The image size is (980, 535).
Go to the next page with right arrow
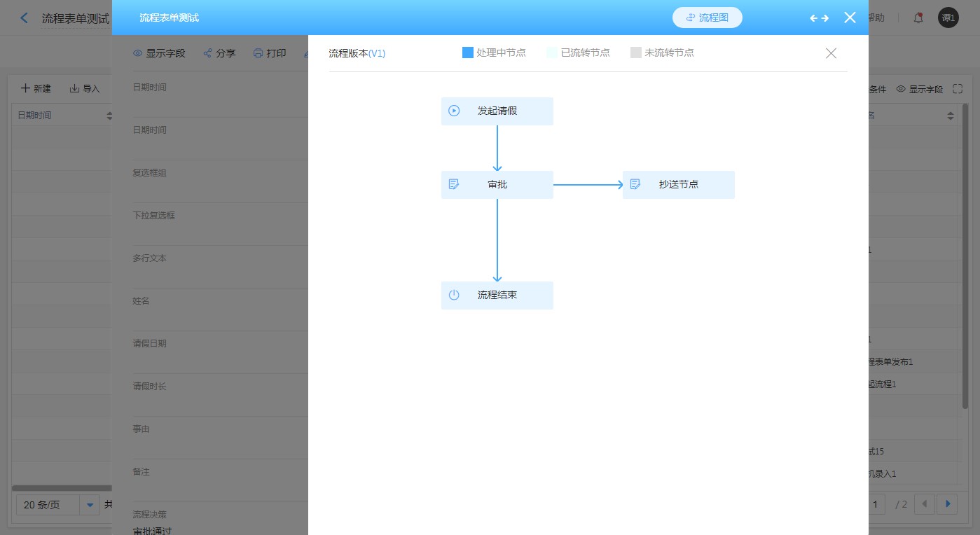point(948,503)
